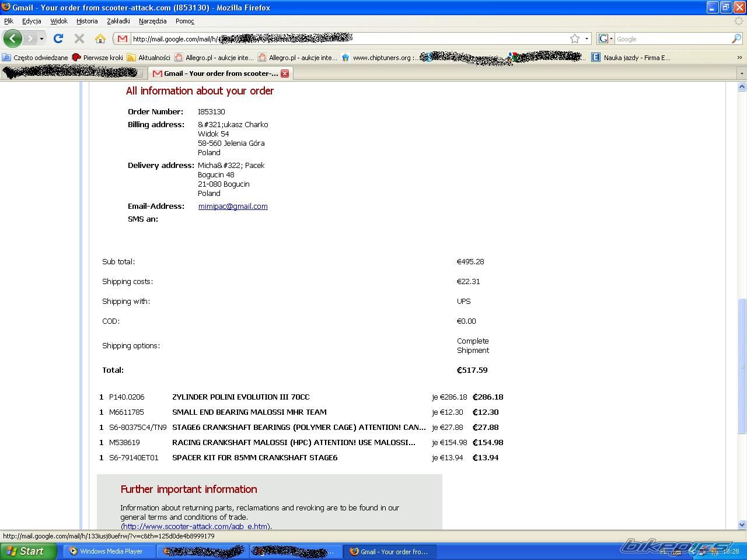Click the Stop loading X icon
This screenshot has width=747, height=560.
pos(79,39)
